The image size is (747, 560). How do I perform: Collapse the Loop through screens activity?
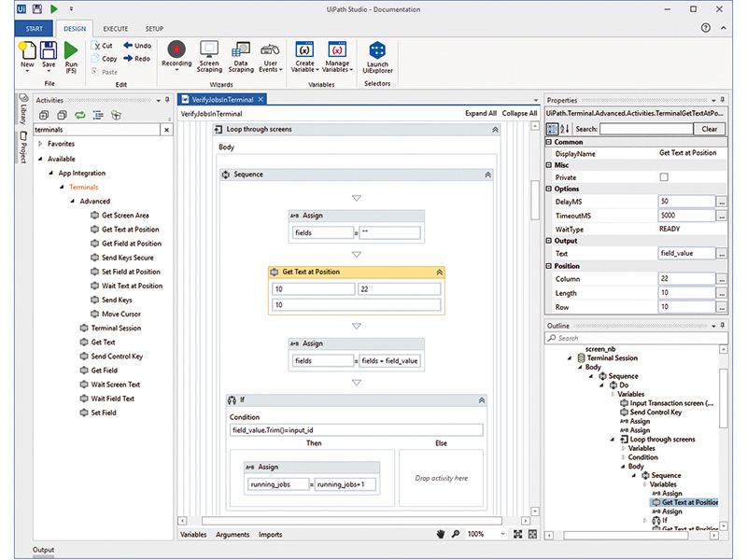pos(495,130)
